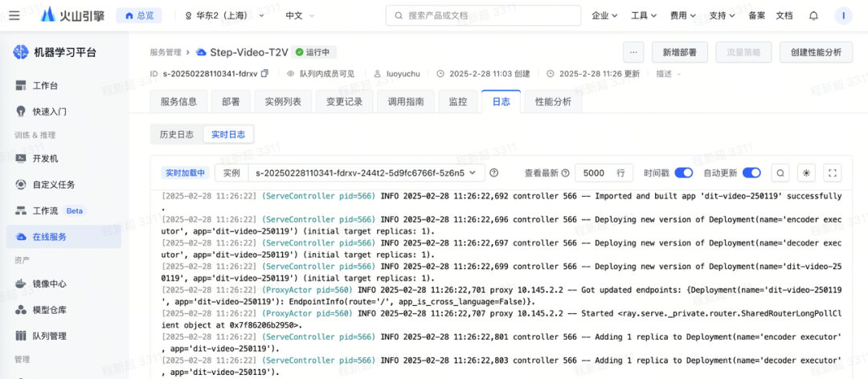The width and height of the screenshot is (868, 379).
Task: Click the help icon beside 查看最新
Action: click(x=565, y=173)
